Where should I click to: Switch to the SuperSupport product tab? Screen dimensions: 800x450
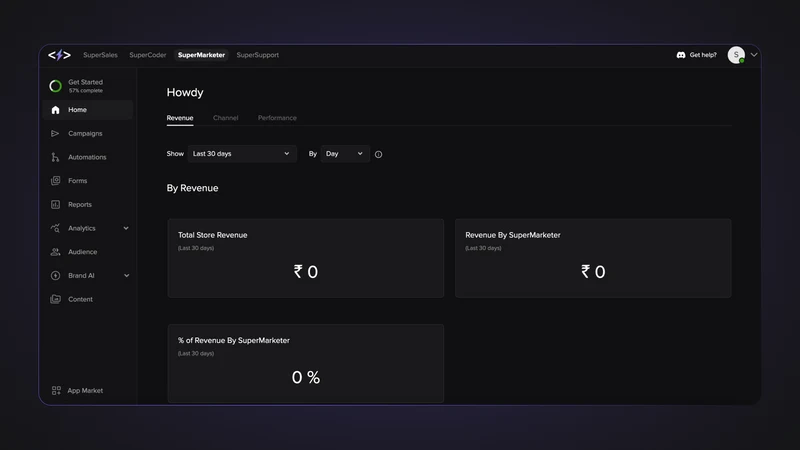258,55
